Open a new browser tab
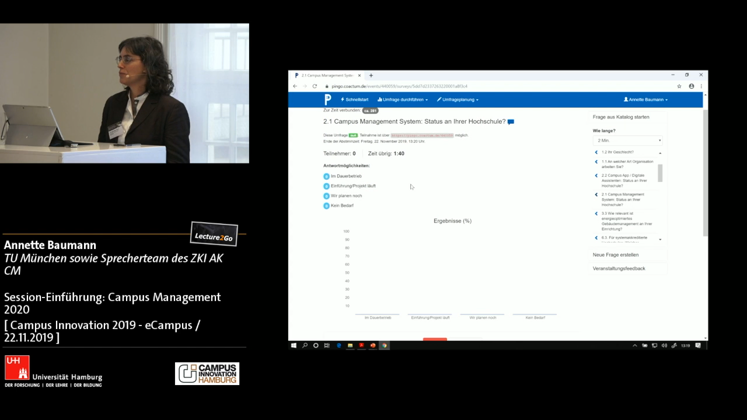747x420 pixels. [x=371, y=76]
